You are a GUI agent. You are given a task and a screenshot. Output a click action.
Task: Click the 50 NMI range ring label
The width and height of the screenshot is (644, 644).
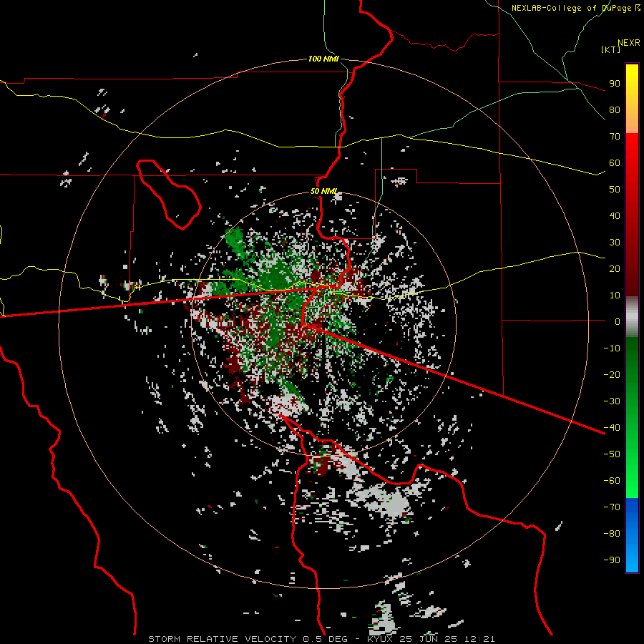pos(323,191)
